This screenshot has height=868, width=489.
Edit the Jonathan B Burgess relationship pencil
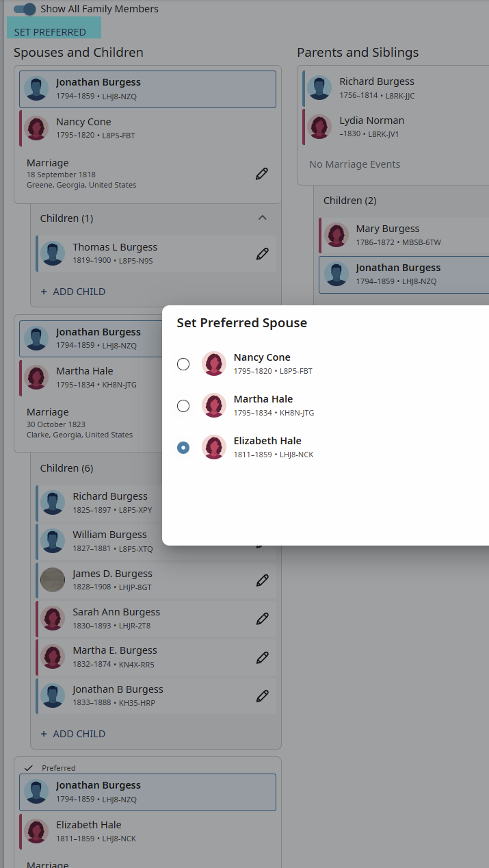point(262,696)
